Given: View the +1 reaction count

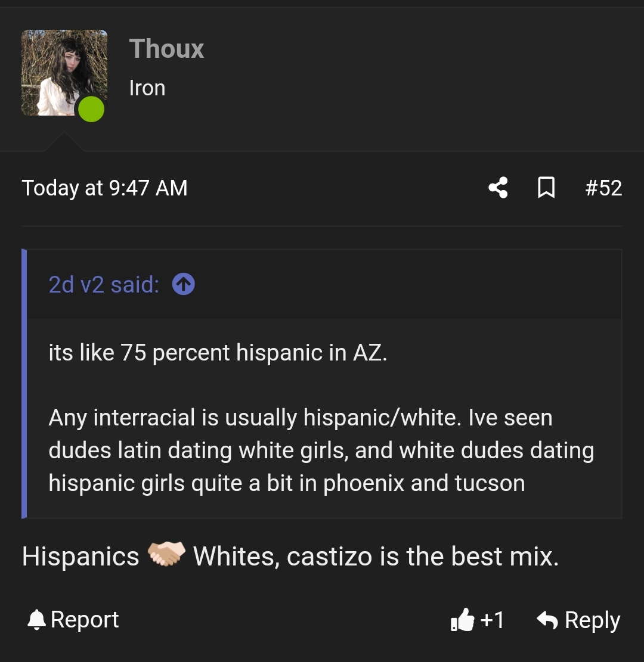Looking at the screenshot, I should coord(493,620).
